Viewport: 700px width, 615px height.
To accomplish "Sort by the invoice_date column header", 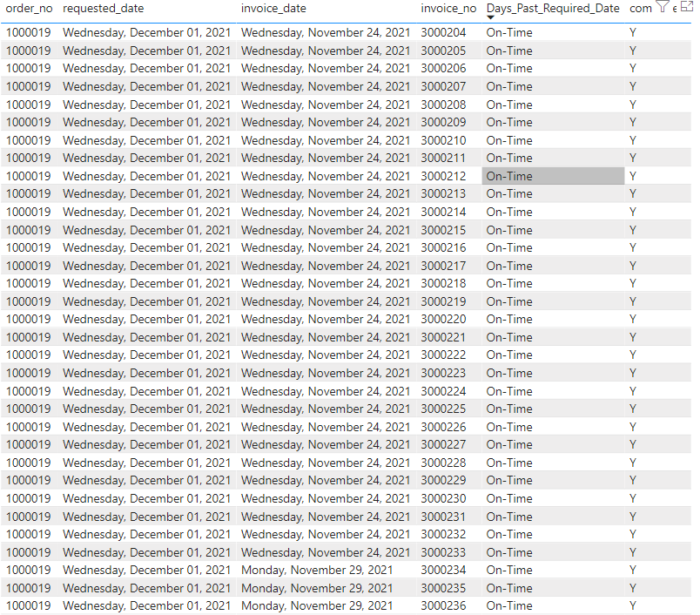I will (273, 9).
